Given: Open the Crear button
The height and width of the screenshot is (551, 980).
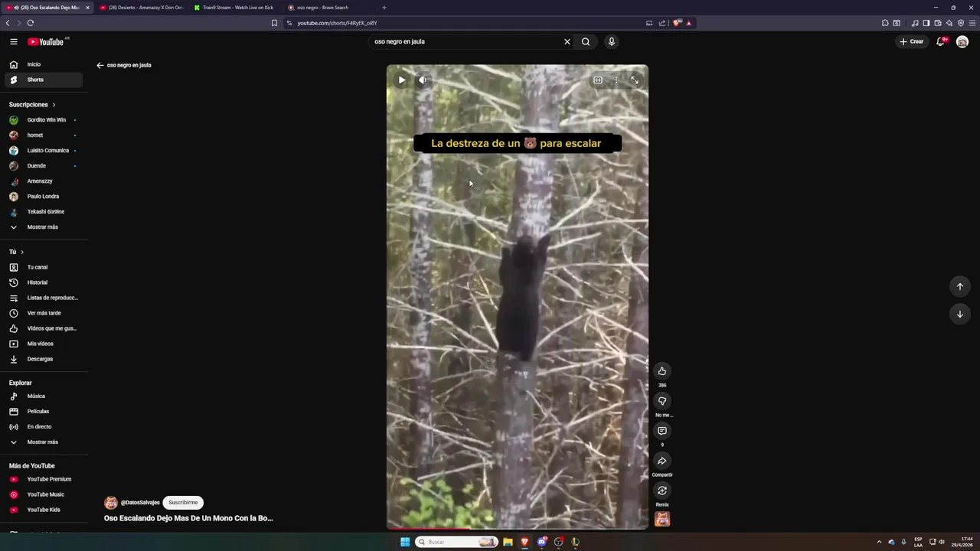Looking at the screenshot, I should point(912,41).
